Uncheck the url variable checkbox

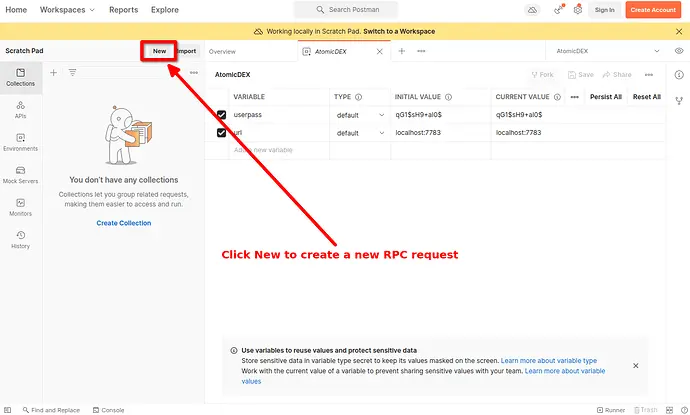pyautogui.click(x=221, y=132)
